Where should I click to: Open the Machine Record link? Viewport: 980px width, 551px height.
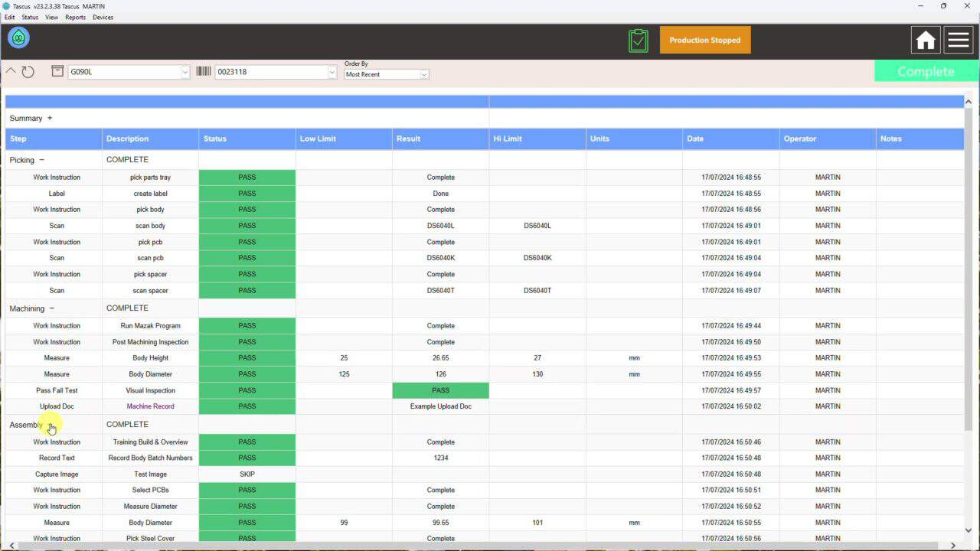[x=150, y=406]
